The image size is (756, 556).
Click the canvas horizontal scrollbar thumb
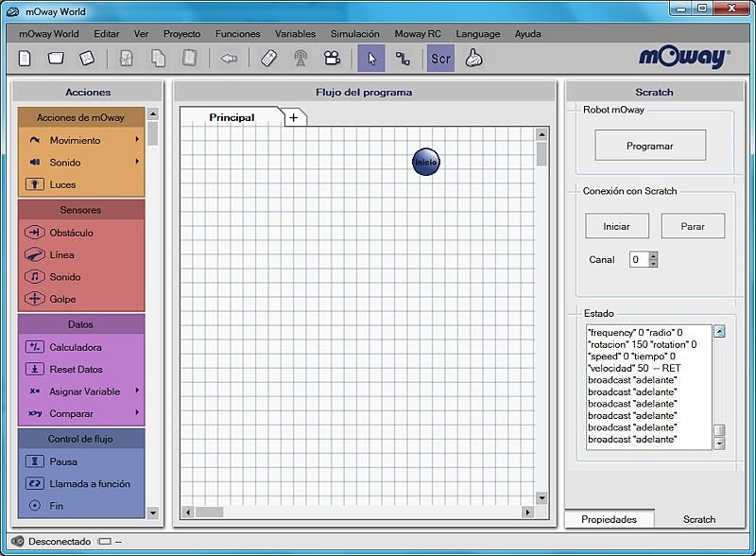point(209,512)
